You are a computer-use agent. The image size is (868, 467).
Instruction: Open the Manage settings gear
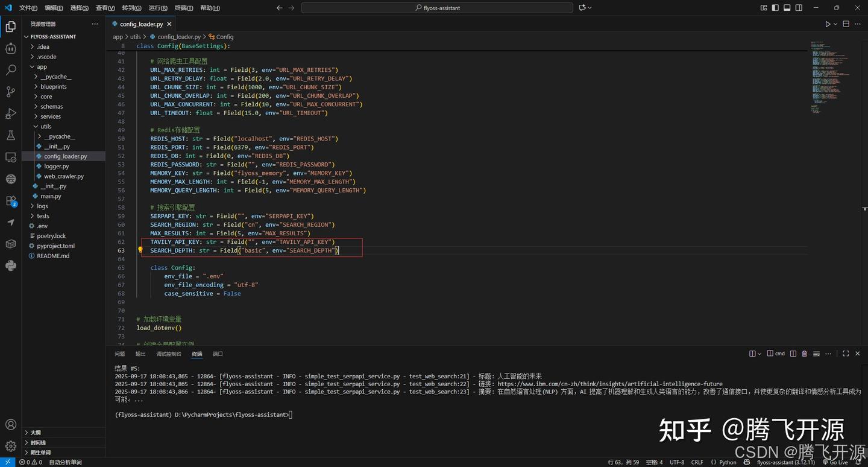(x=10, y=446)
